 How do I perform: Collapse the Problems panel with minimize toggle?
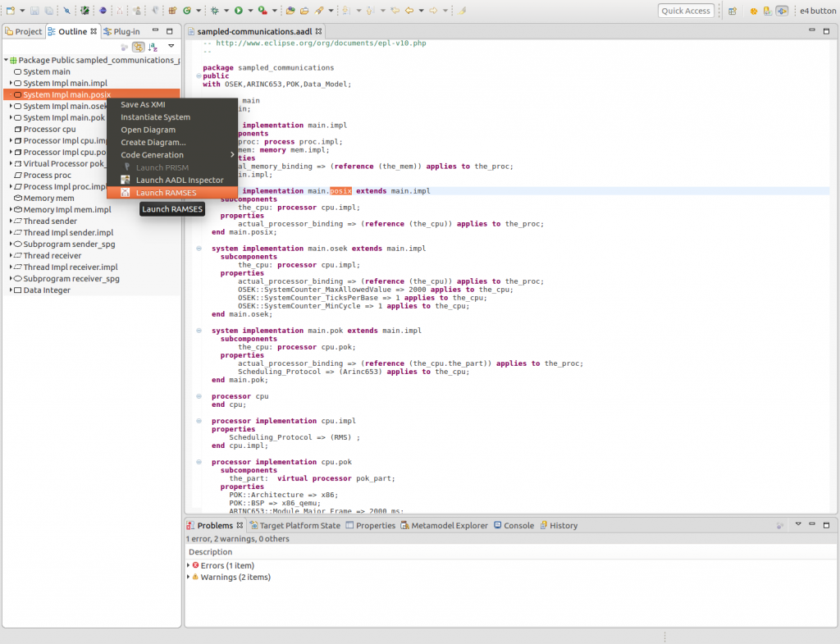point(810,524)
